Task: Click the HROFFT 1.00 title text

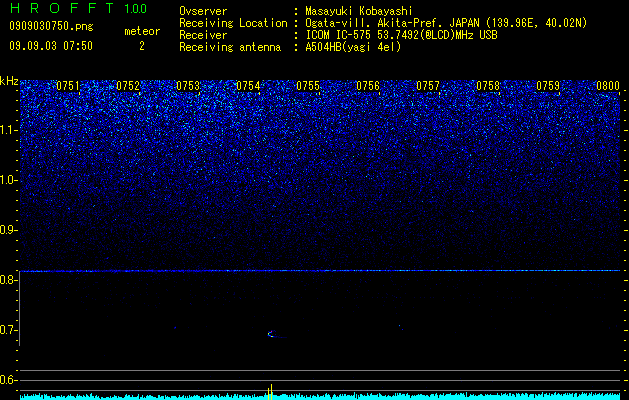Action: pyautogui.click(x=78, y=8)
